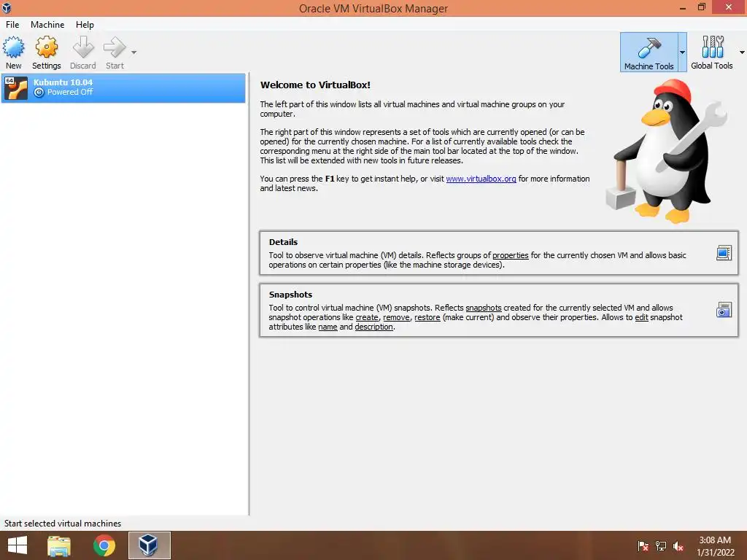Click the VirtualBox taskbar icon

click(x=149, y=545)
